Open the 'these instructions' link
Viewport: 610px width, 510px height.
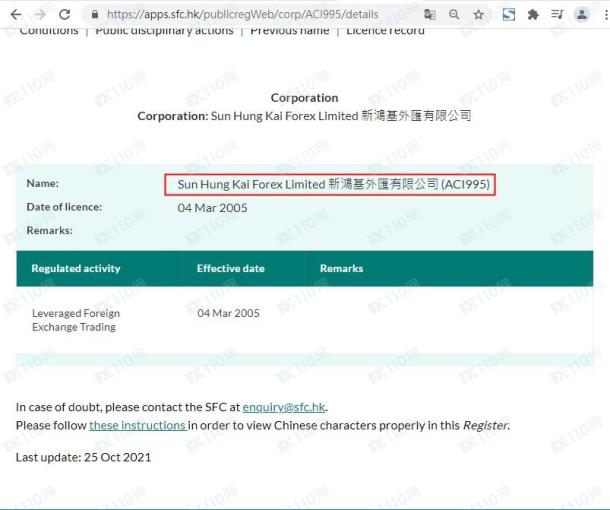137,426
